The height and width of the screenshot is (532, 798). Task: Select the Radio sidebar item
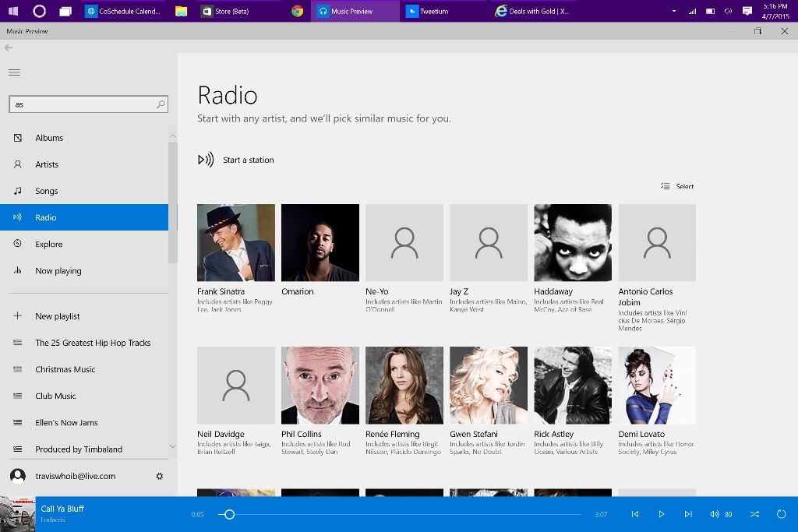84,217
